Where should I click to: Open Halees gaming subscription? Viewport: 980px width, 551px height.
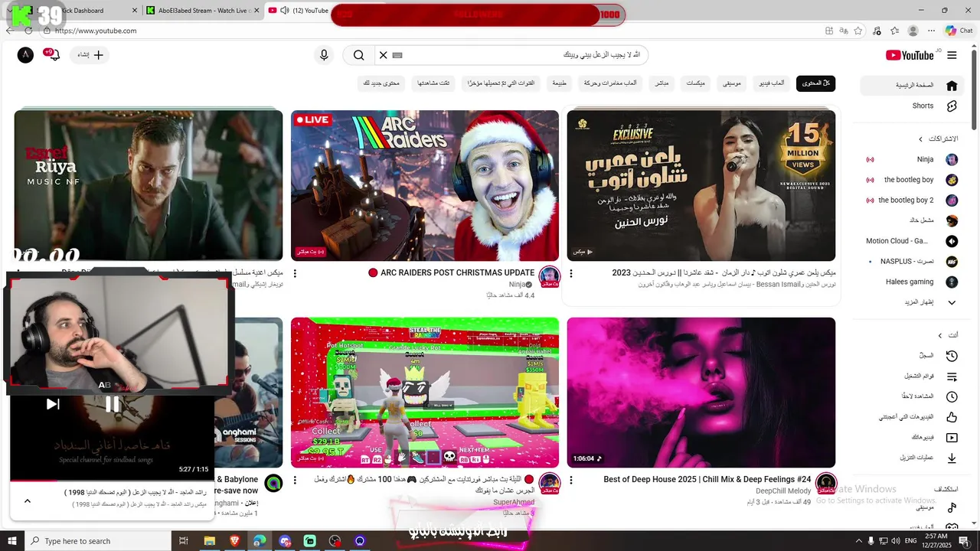[x=912, y=282]
